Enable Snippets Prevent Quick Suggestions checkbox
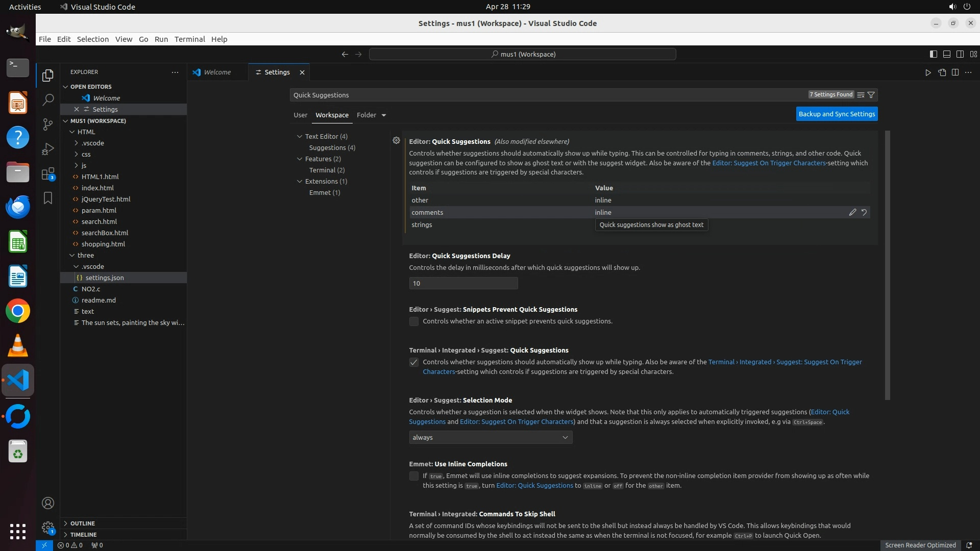 pyautogui.click(x=414, y=321)
